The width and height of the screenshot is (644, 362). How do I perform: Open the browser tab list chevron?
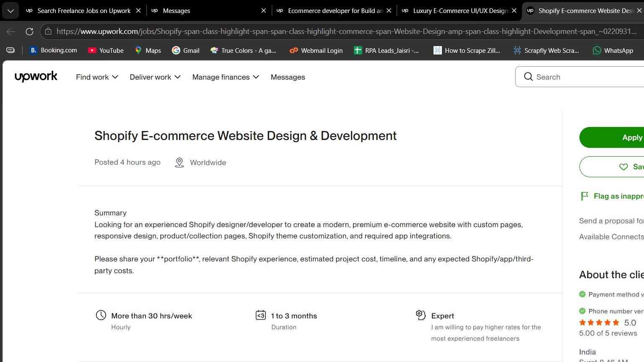coord(10,10)
